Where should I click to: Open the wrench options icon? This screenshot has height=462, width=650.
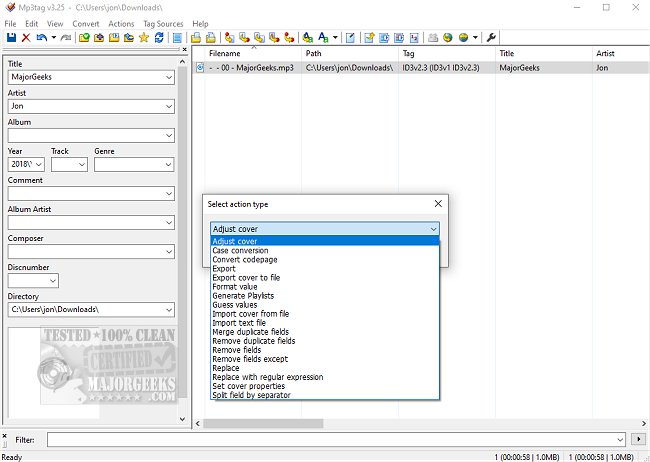[x=491, y=38]
